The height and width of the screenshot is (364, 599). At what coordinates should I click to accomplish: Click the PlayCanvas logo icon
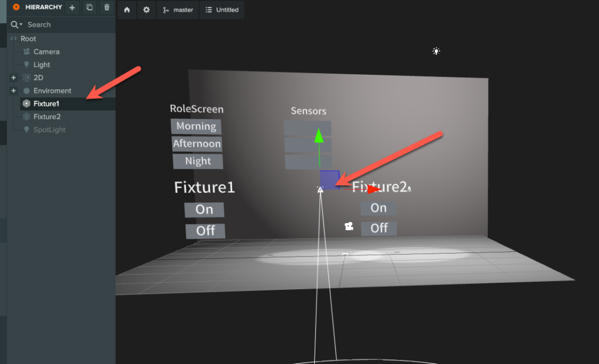[x=16, y=8]
